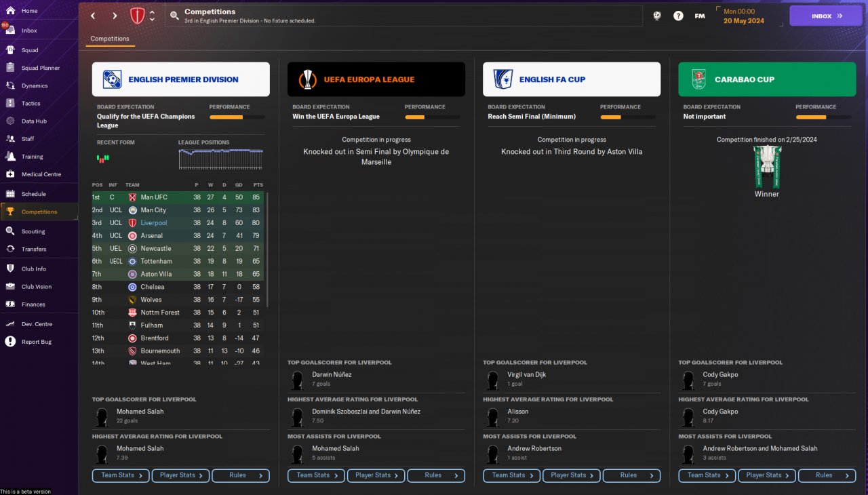Screen dimensions: 868x495
Task: Click the search magnifier icon in header
Action: [x=175, y=16]
